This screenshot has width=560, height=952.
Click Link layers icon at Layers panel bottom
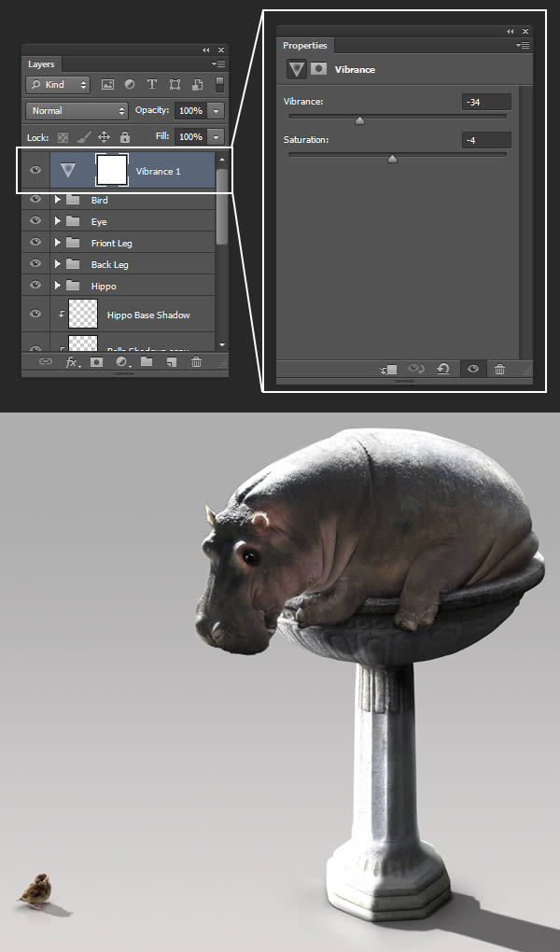point(46,362)
